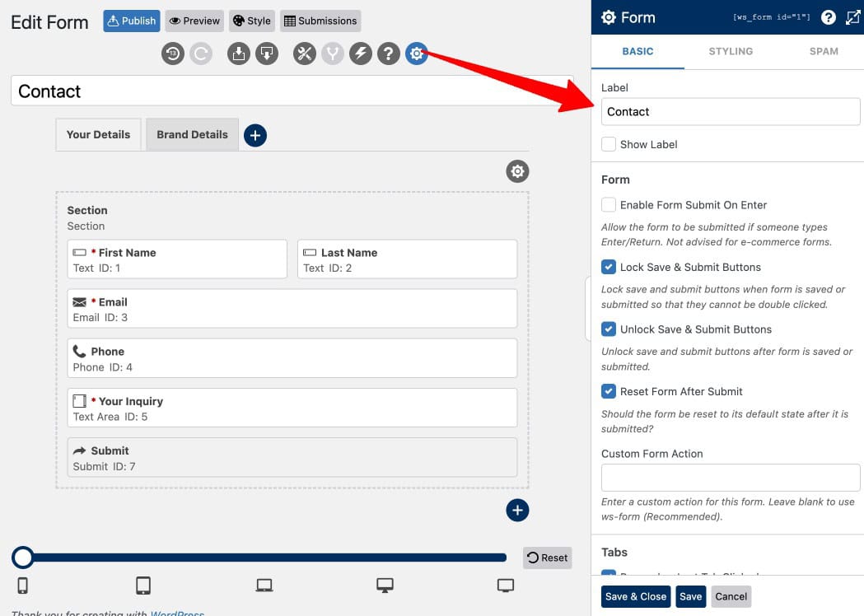Open the actions lightning bolt icon

click(x=361, y=54)
